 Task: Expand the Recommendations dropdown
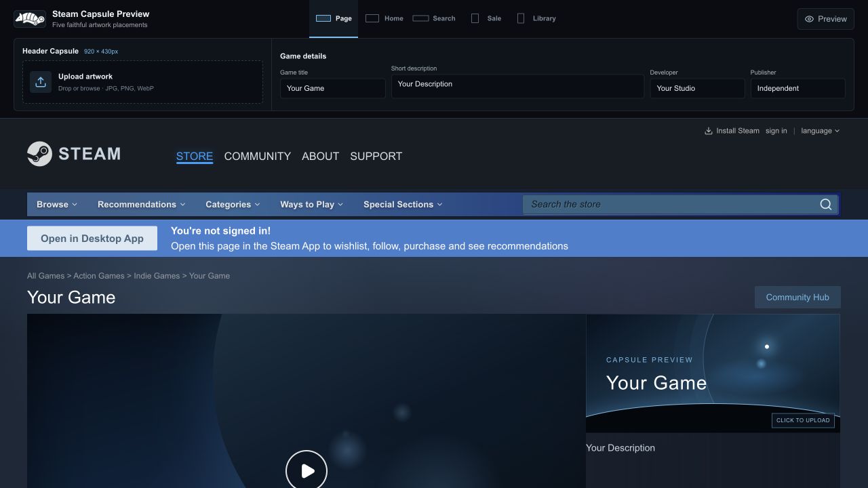[141, 204]
